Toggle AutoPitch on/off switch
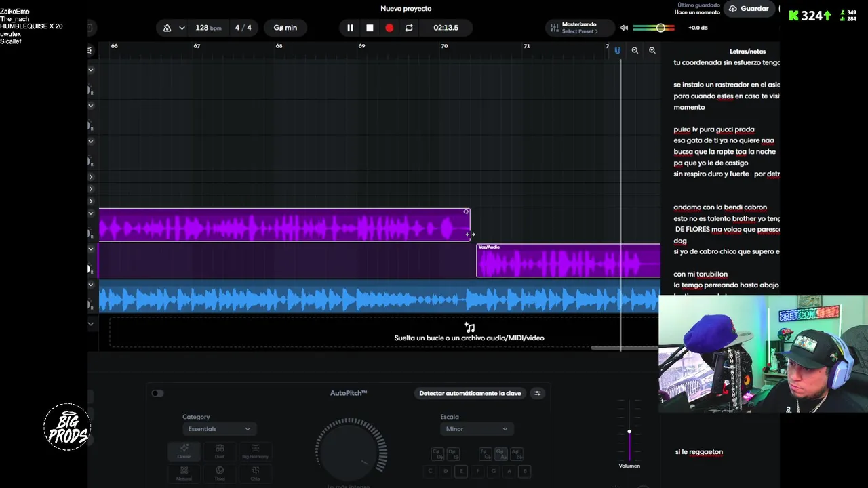Screen dimensions: 868x488 pos(157,393)
